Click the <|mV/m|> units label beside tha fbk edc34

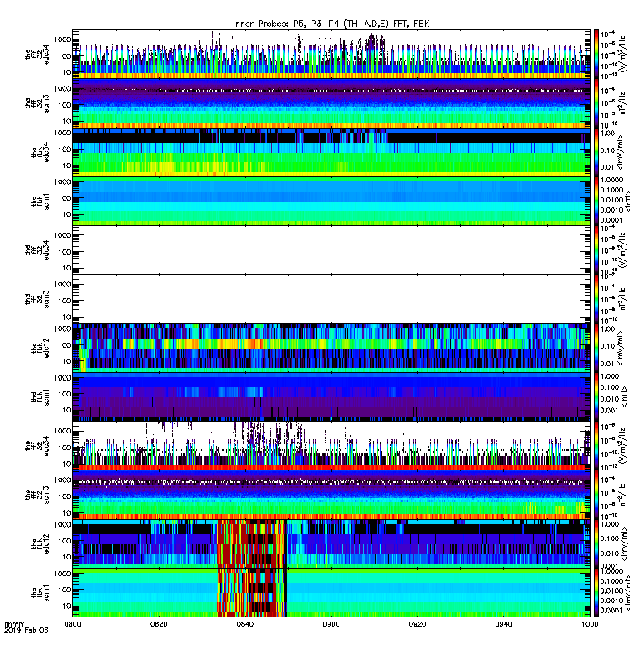click(621, 153)
